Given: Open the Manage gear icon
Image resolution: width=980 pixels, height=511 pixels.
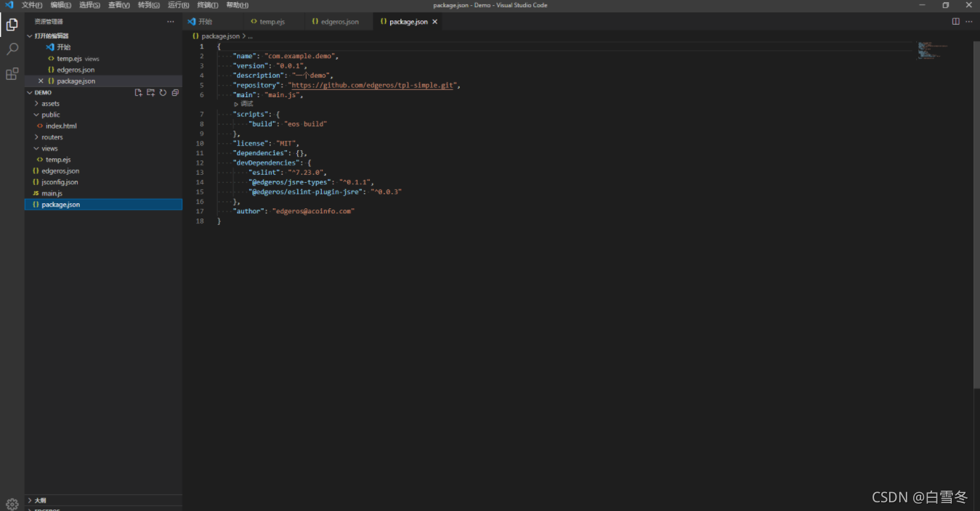Looking at the screenshot, I should pyautogui.click(x=12, y=504).
